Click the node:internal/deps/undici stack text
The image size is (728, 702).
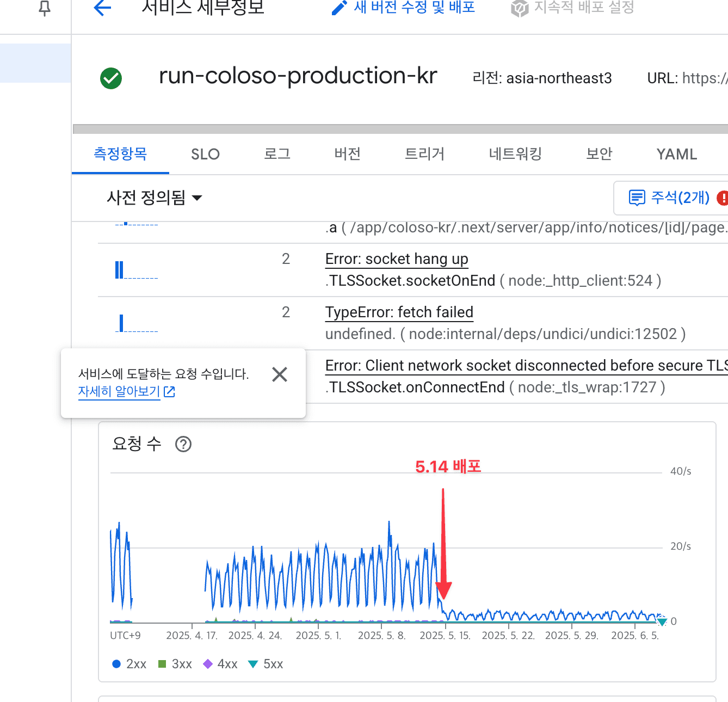click(x=543, y=334)
